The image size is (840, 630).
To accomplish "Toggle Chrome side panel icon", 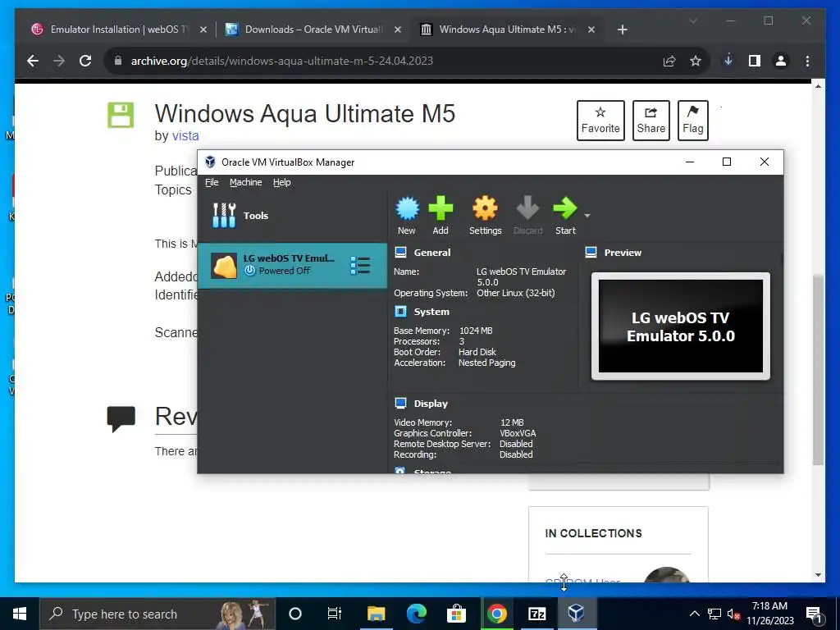I will click(755, 61).
